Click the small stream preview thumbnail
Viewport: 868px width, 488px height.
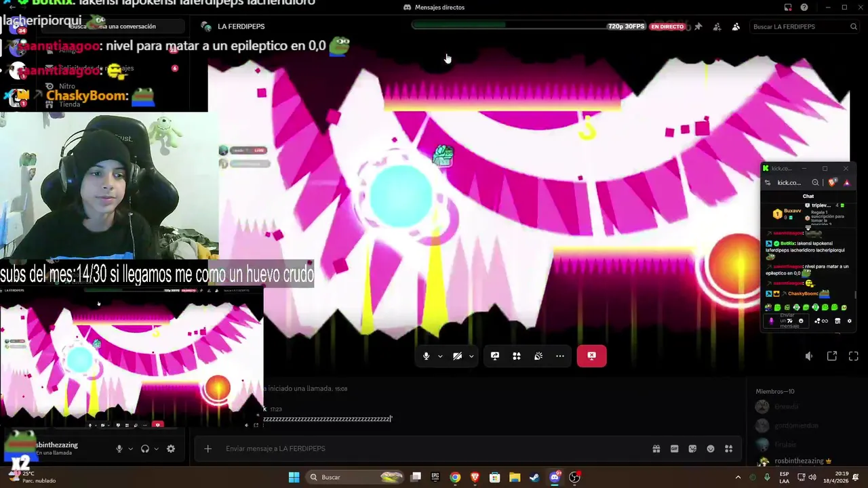(132, 357)
